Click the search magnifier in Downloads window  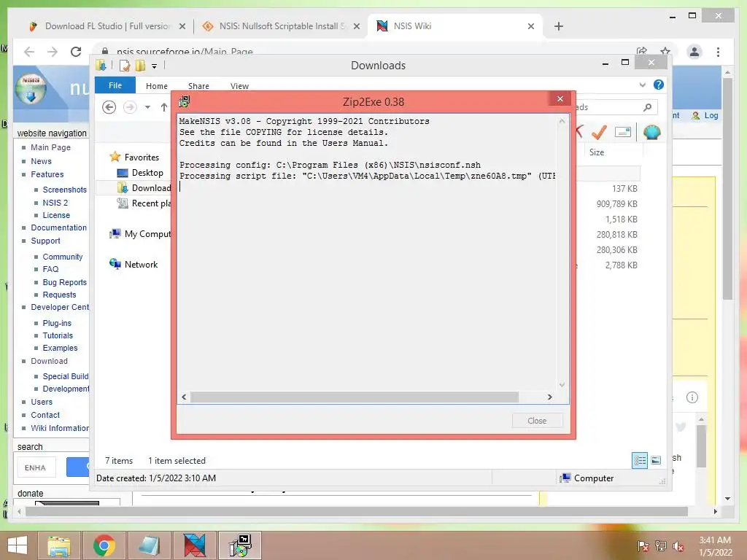click(x=647, y=107)
